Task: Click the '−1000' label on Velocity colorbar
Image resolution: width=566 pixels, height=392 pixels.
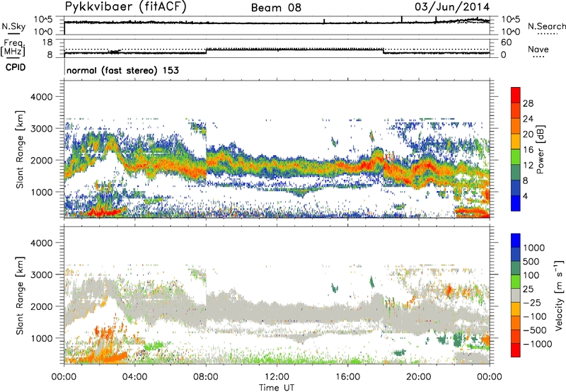Action: click(x=537, y=344)
